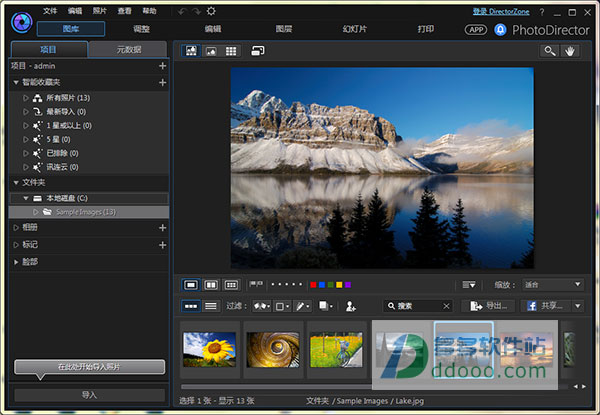Open the notification bell icon
This screenshot has height=415, width=600.
500,29
